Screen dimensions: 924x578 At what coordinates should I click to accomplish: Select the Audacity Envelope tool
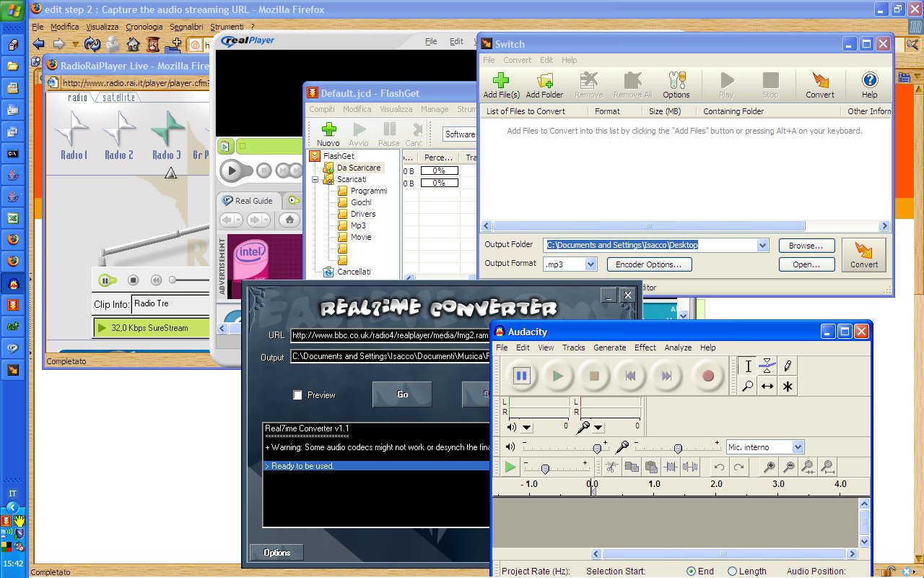coord(768,366)
